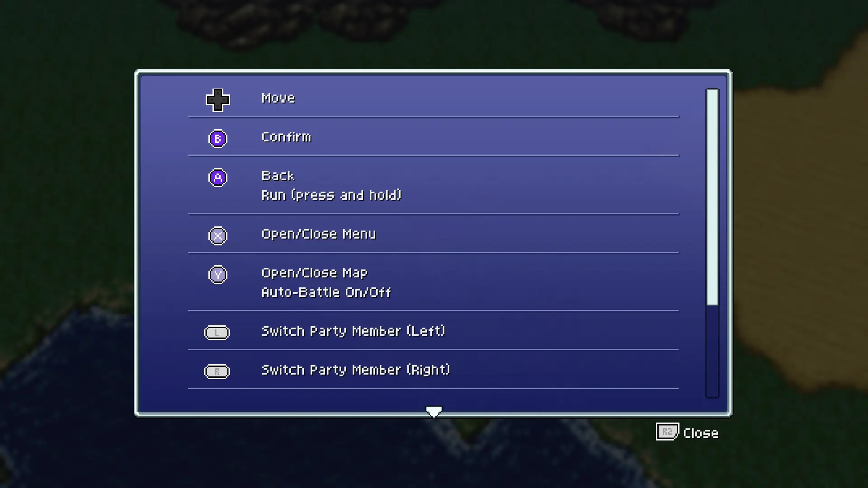
Task: Select Auto-Battle On/Off text
Action: (326, 292)
